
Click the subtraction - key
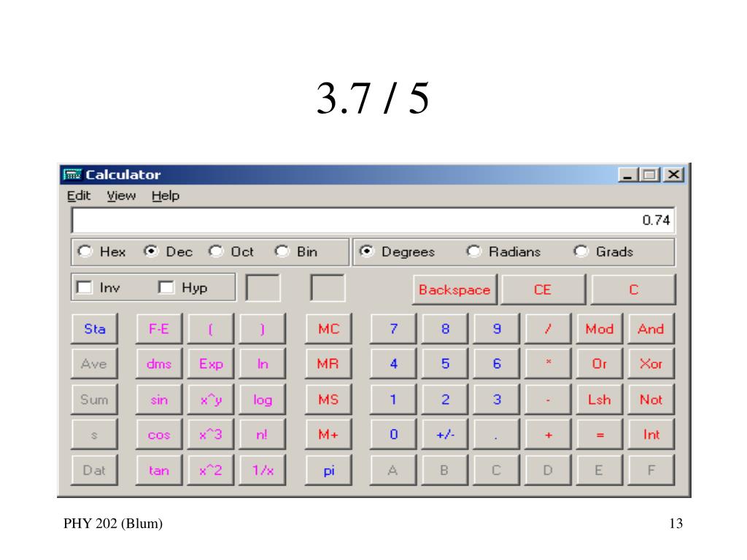(548, 399)
